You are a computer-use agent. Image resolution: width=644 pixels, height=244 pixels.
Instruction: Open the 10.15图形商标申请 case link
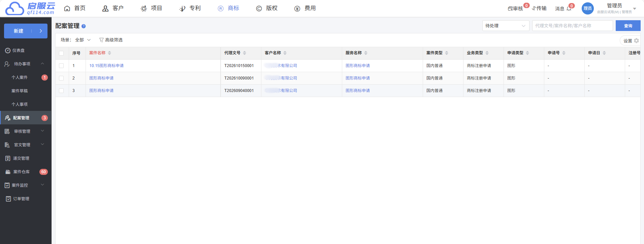tap(106, 66)
